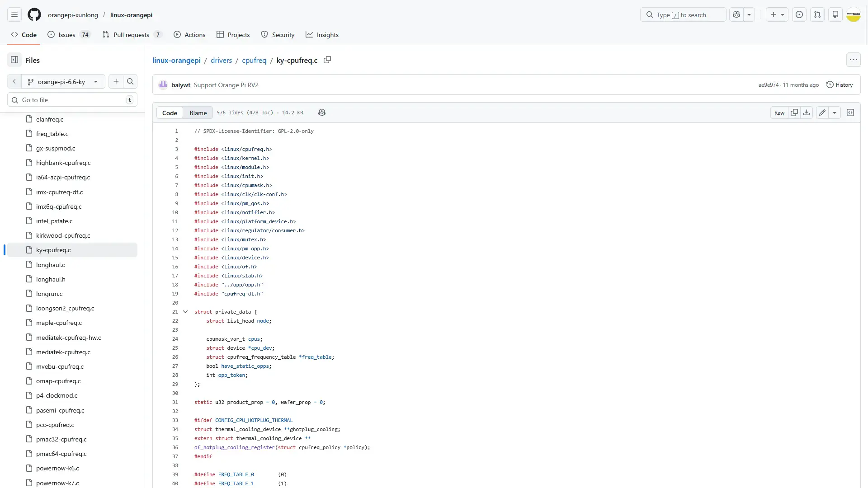Open the Copilot icon in code toolbar
The width and height of the screenshot is (868, 488).
pyautogui.click(x=322, y=113)
